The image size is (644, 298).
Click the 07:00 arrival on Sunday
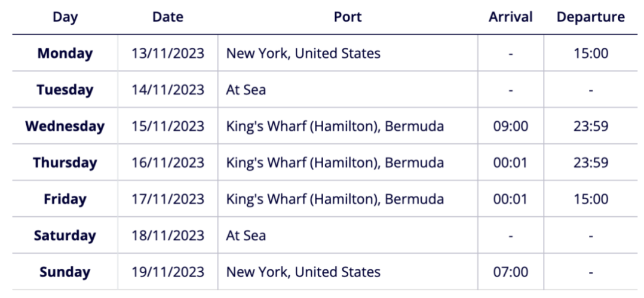tap(511, 272)
